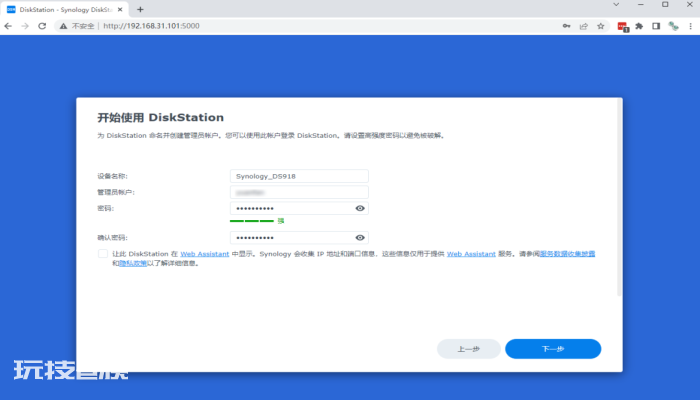This screenshot has height=400, width=700.
Task: Toggle the browser side panel
Action: click(x=656, y=26)
